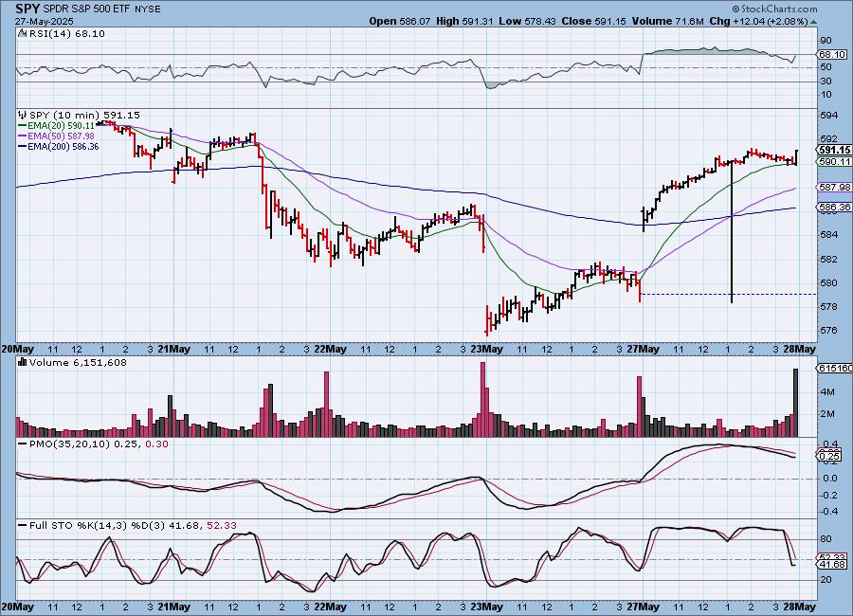Click the dashed blue horizontal line near 579

point(729,295)
